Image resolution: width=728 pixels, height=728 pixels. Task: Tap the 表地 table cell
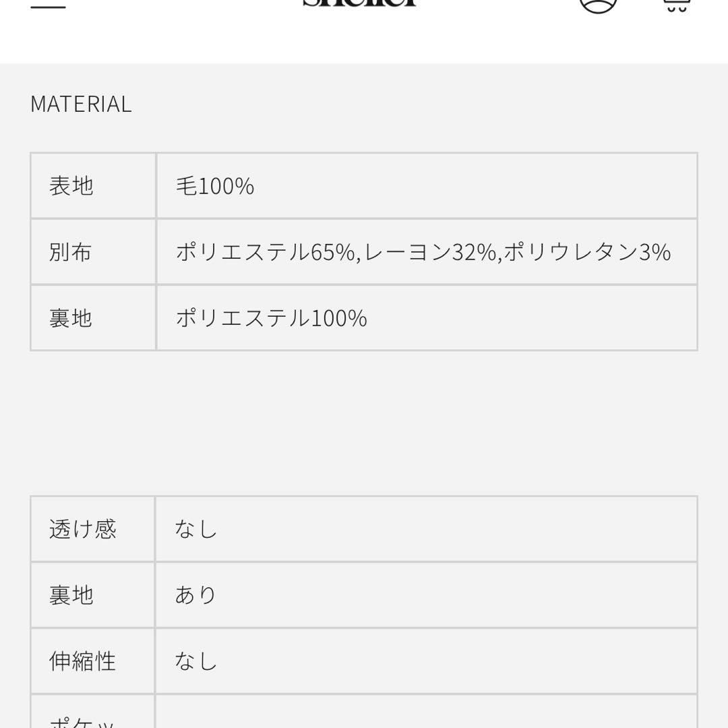coord(93,186)
